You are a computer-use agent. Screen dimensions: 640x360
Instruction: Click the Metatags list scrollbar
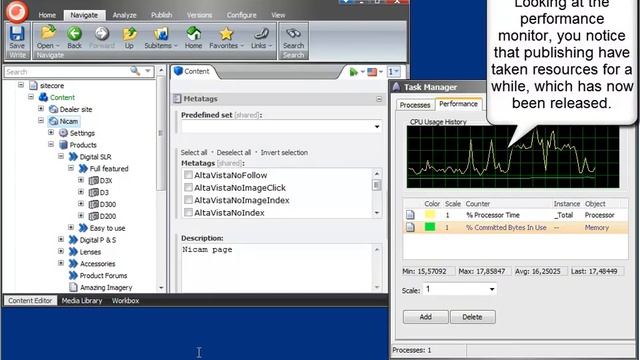[x=377, y=193]
